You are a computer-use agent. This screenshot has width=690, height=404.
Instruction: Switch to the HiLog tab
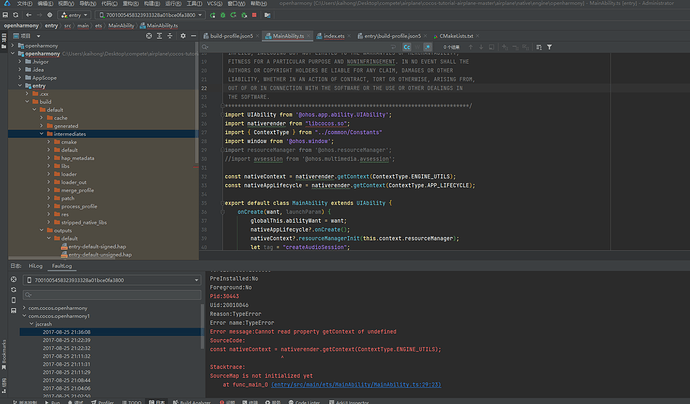click(35, 268)
